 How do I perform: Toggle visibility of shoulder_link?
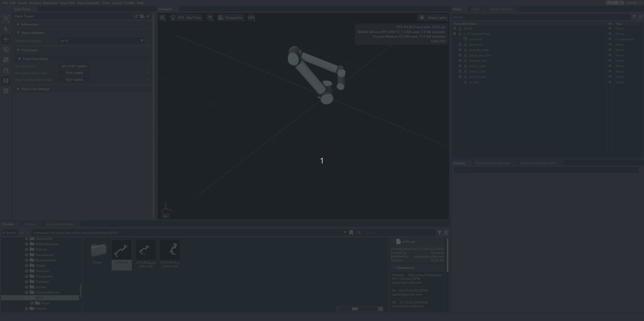tap(610, 50)
